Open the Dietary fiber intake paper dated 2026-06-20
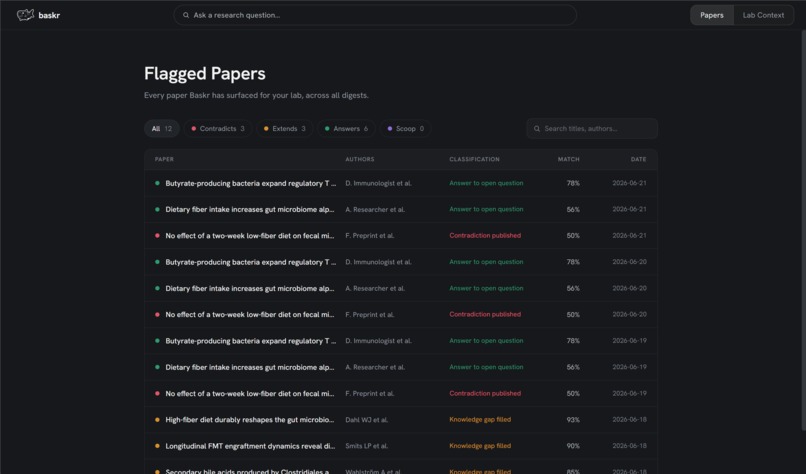This screenshot has width=806, height=474. click(x=401, y=288)
